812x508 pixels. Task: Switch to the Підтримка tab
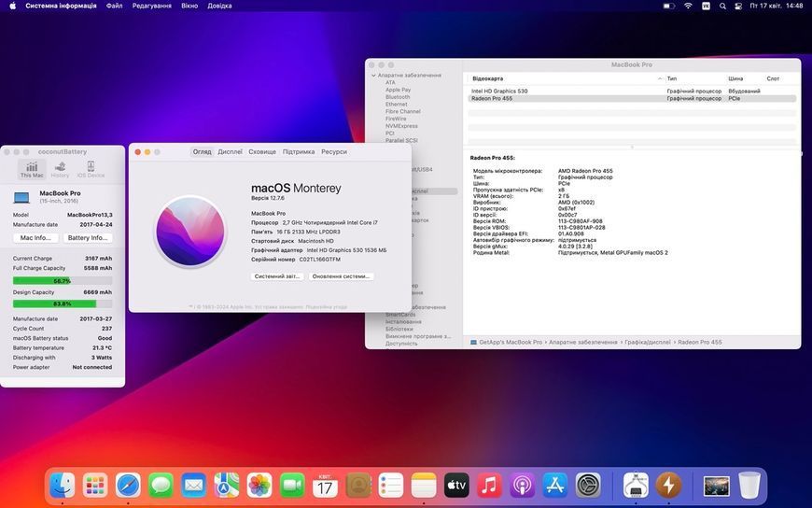tap(299, 152)
